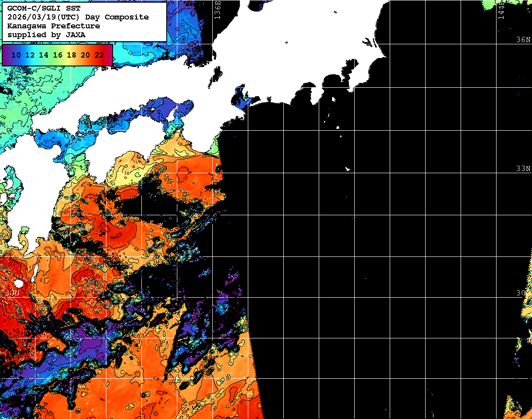Viewport: 532px width, 419px height.
Task: Click the round white island near left 30N
Action: pos(18,283)
